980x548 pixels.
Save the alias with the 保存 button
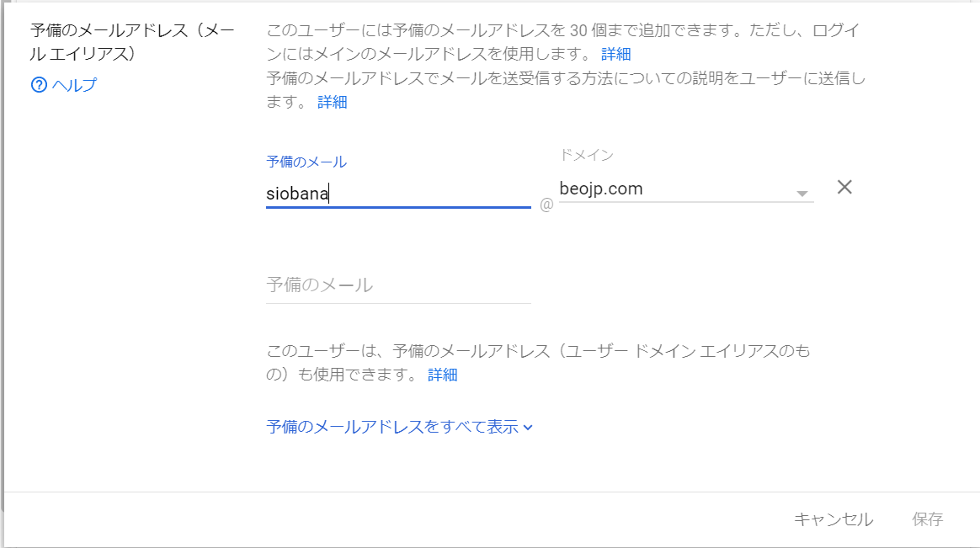coord(925,519)
